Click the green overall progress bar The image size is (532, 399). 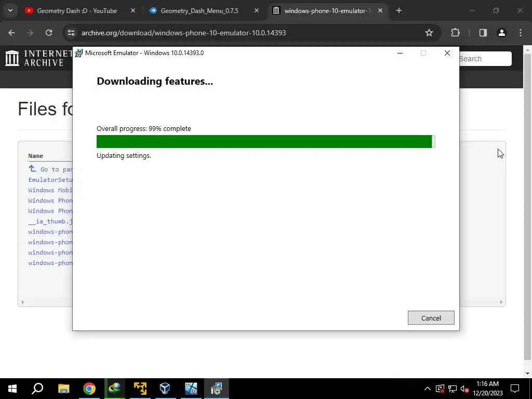tap(265, 141)
